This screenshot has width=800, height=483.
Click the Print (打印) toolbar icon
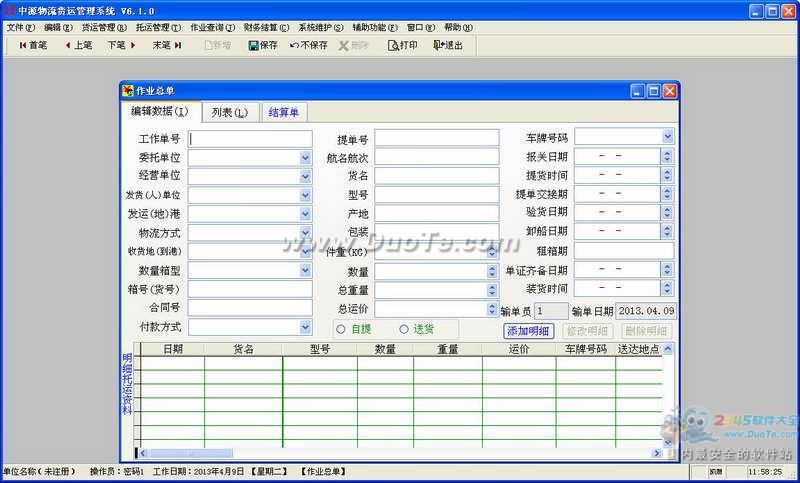coord(403,45)
